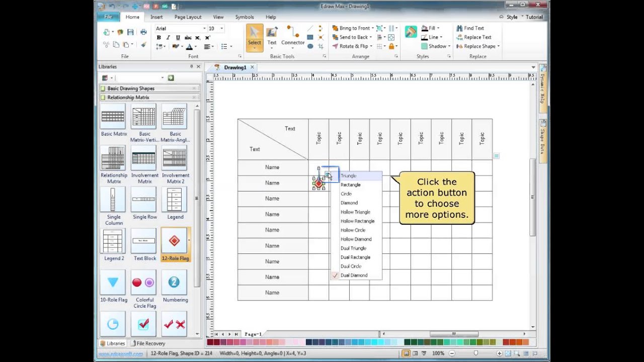
Task: Open the Dynamic Help side panel
Action: click(543, 88)
